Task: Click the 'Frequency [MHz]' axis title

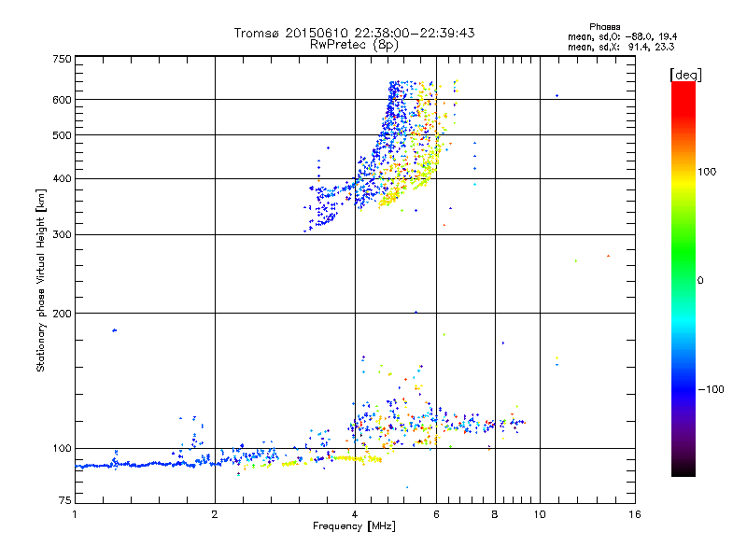Action: coord(354,526)
